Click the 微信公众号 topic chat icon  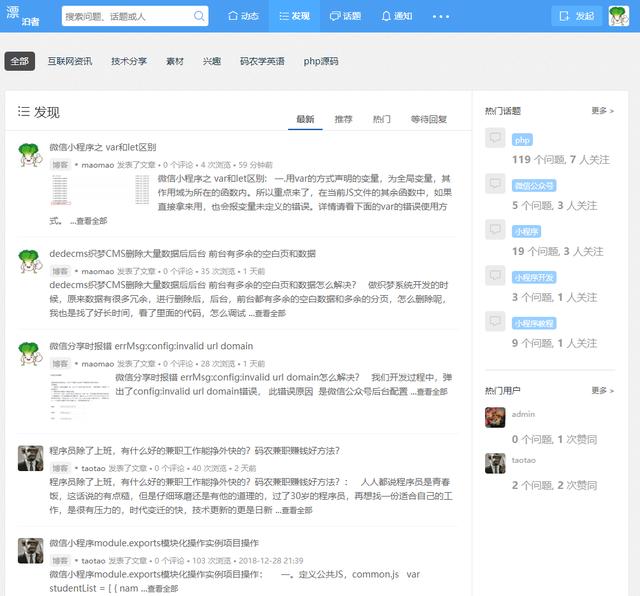[495, 183]
